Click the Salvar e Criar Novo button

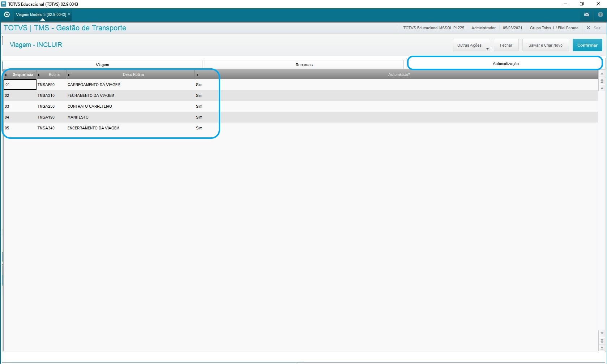coord(545,45)
